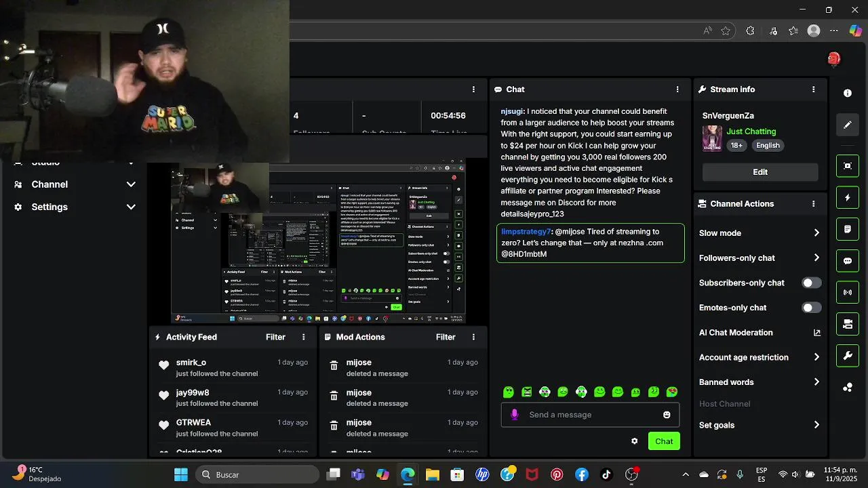Click Filter in Mod Actions header
This screenshot has height=488, width=868.
point(446,337)
